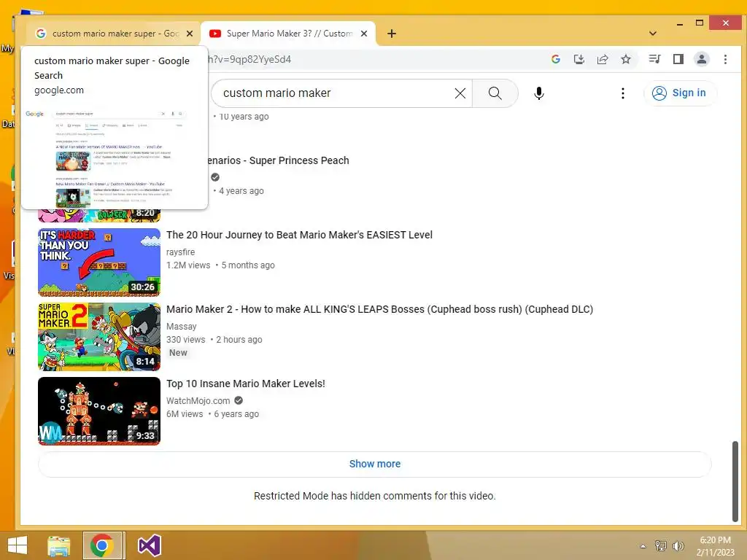Show hidden system tray icons
Screen dimensions: 747x560
(x=643, y=546)
